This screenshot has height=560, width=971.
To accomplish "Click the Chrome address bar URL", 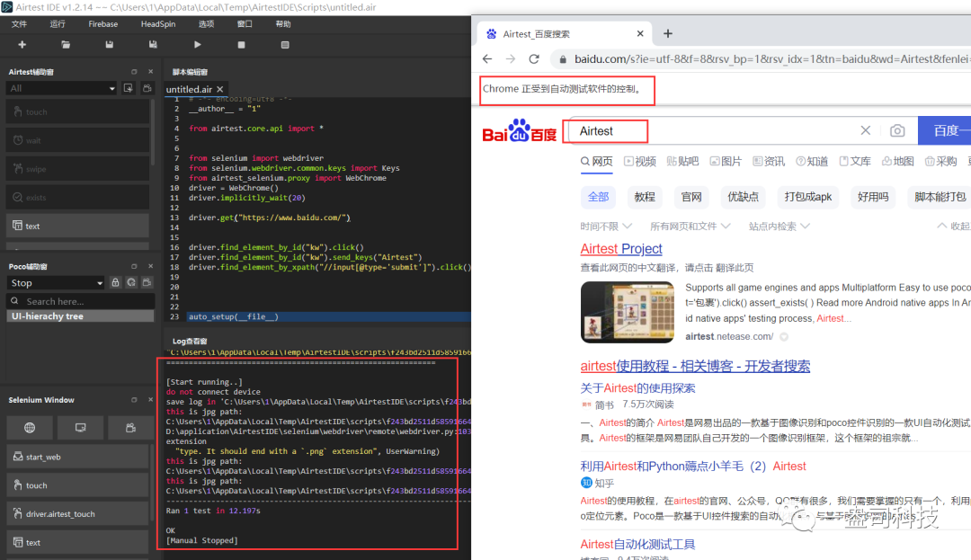I will point(772,58).
